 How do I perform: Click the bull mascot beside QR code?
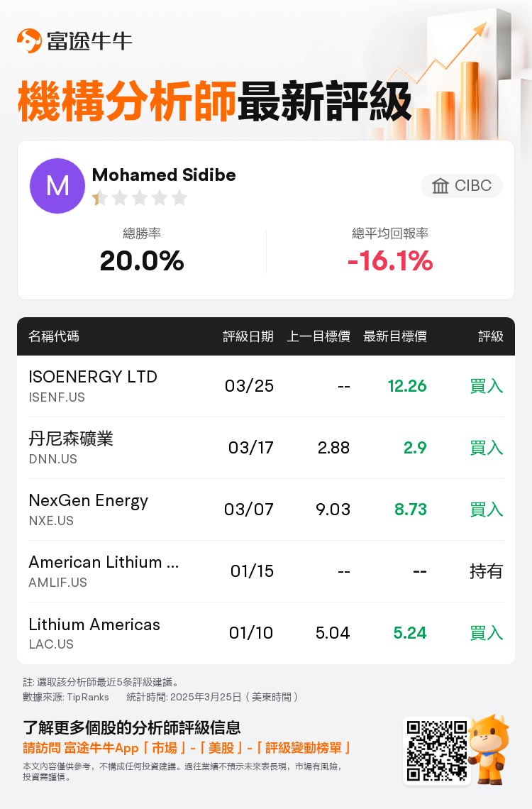point(489,749)
